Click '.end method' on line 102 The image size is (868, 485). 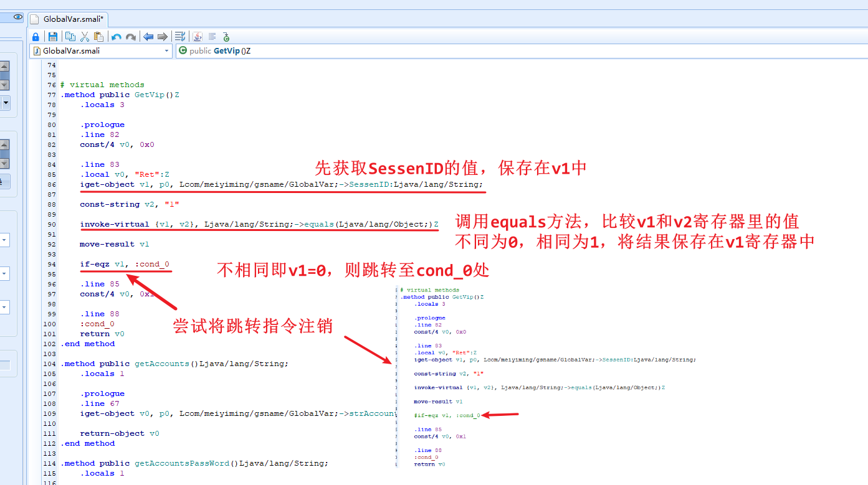[x=87, y=344]
